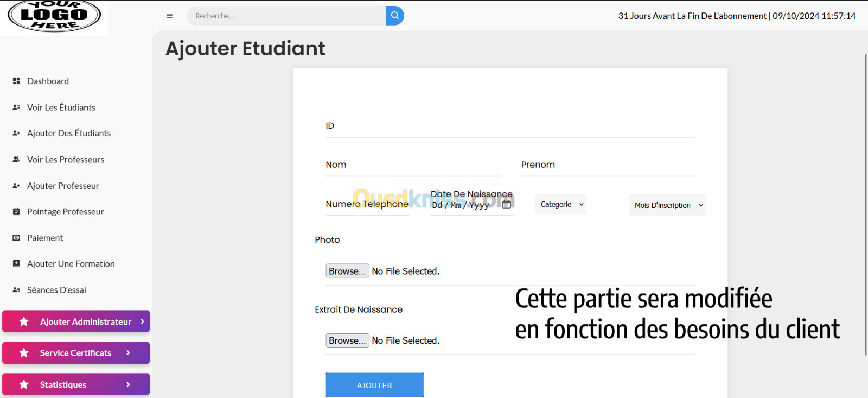Open Pointage Professeur page
The image size is (868, 398).
click(x=66, y=212)
